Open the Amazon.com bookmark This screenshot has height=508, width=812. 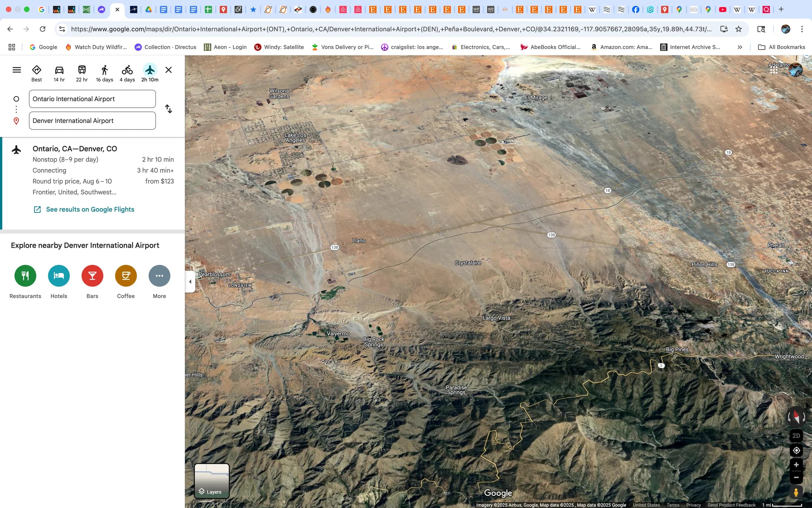[x=622, y=47]
